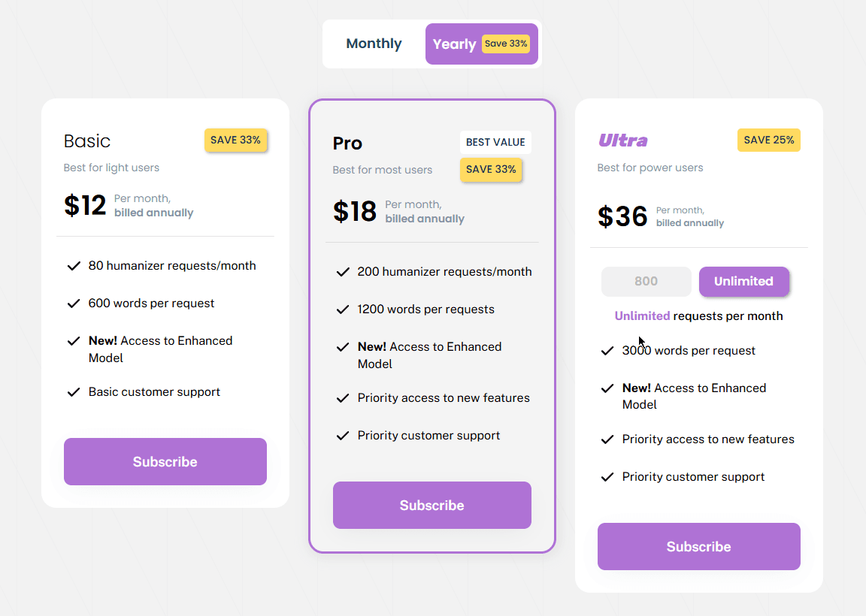Click the Basic plan's SAVE 33% badge
Image resolution: width=866 pixels, height=616 pixels.
[235, 140]
